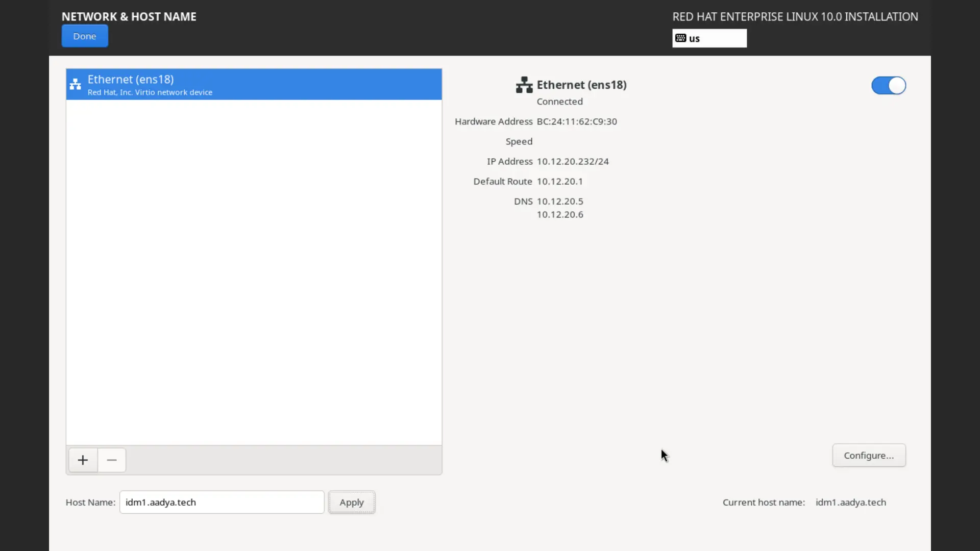Disable the Ethernet (ens18) connection toggle
The width and height of the screenshot is (980, 551).
(888, 85)
